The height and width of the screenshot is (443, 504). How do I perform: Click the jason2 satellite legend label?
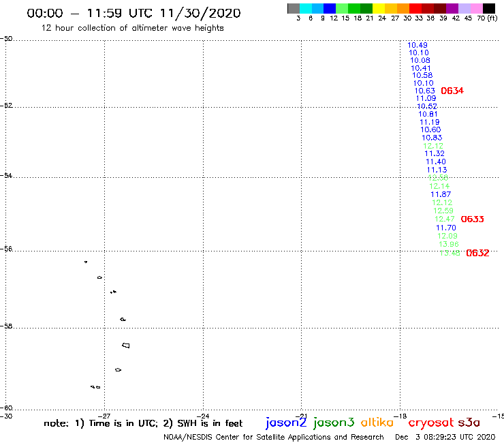click(x=286, y=423)
